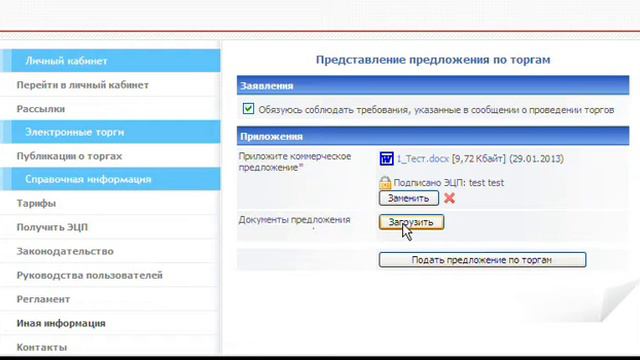Click the Подписано ЭЦП: test test text
The height and width of the screenshot is (360, 640).
tap(449, 182)
